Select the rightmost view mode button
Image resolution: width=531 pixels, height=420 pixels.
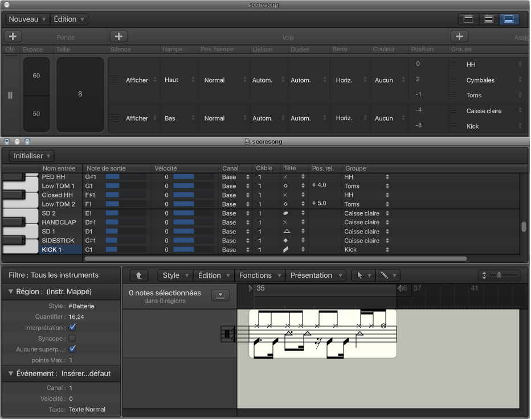[x=509, y=19]
